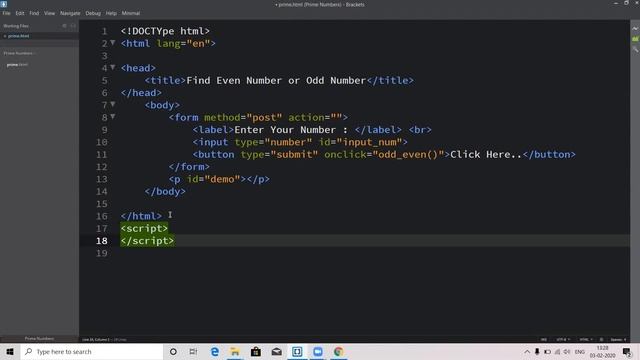
Task: Click the closing html tag on line 16
Action: 141,216
